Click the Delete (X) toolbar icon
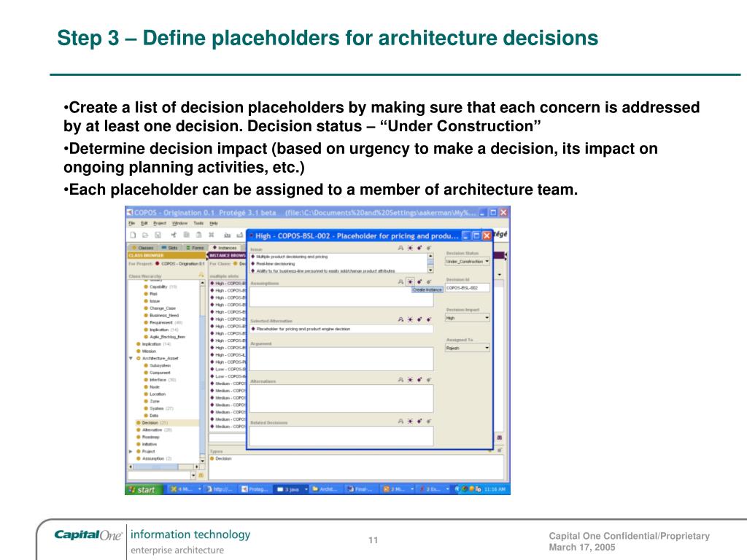The height and width of the screenshot is (560, 747). pos(211,235)
